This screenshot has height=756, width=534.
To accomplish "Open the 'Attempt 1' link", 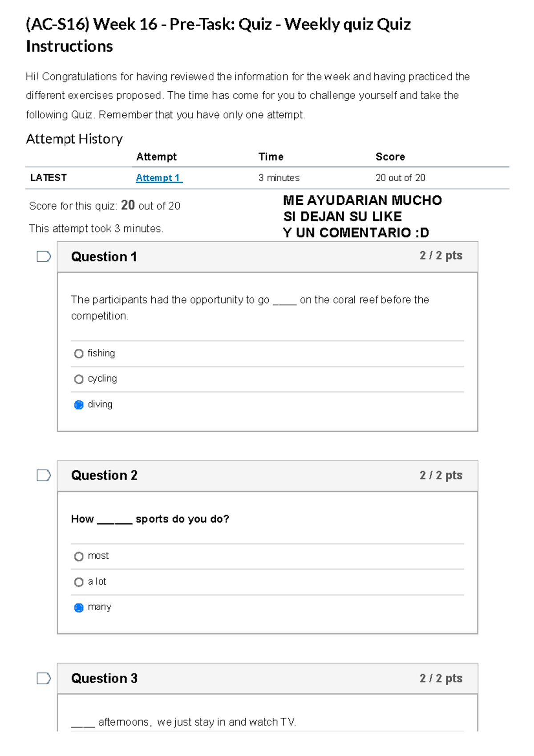I will tap(158, 178).
